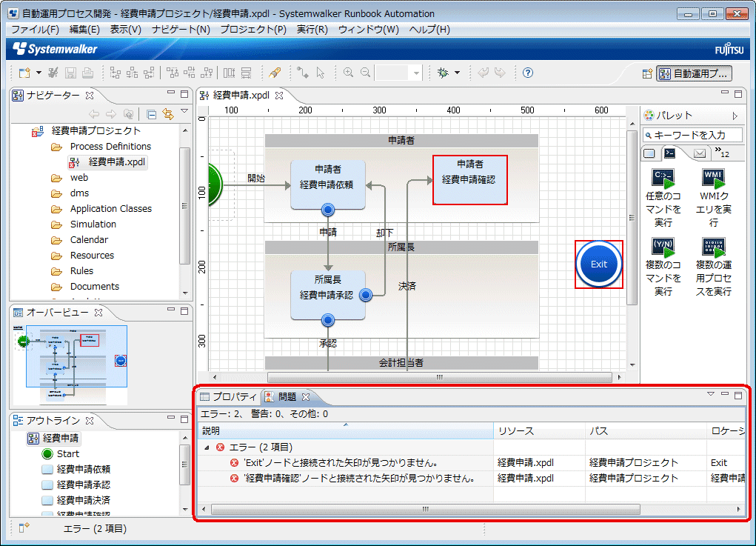Select the 経費申請承認 activity node
The image size is (756, 546).
328,295
